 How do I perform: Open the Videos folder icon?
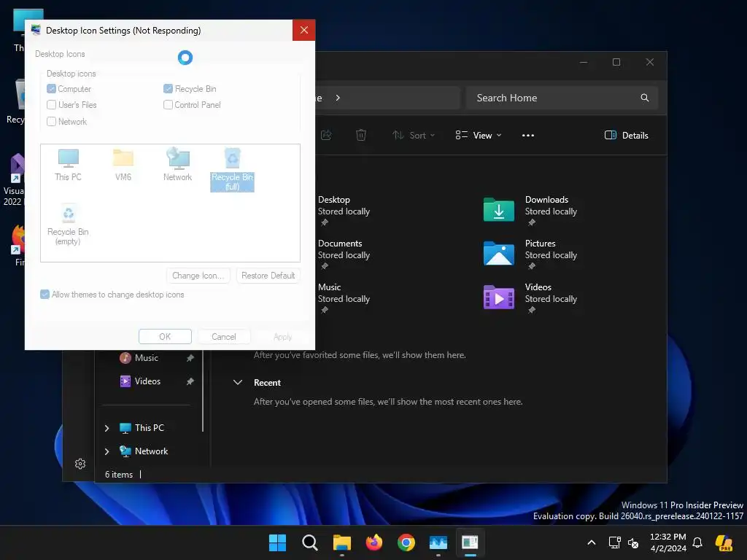point(499,297)
